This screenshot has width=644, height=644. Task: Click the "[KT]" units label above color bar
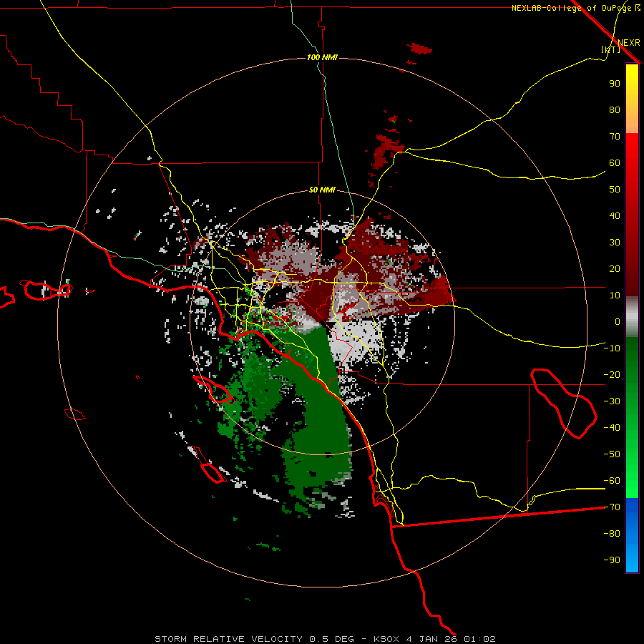coord(611,49)
